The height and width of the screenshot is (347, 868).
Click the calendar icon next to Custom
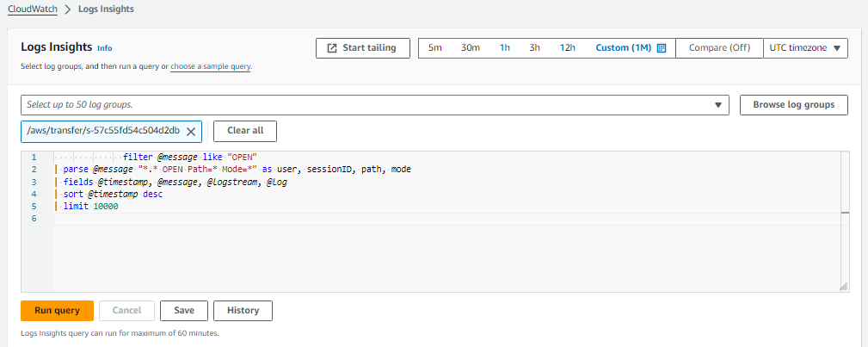(661, 48)
